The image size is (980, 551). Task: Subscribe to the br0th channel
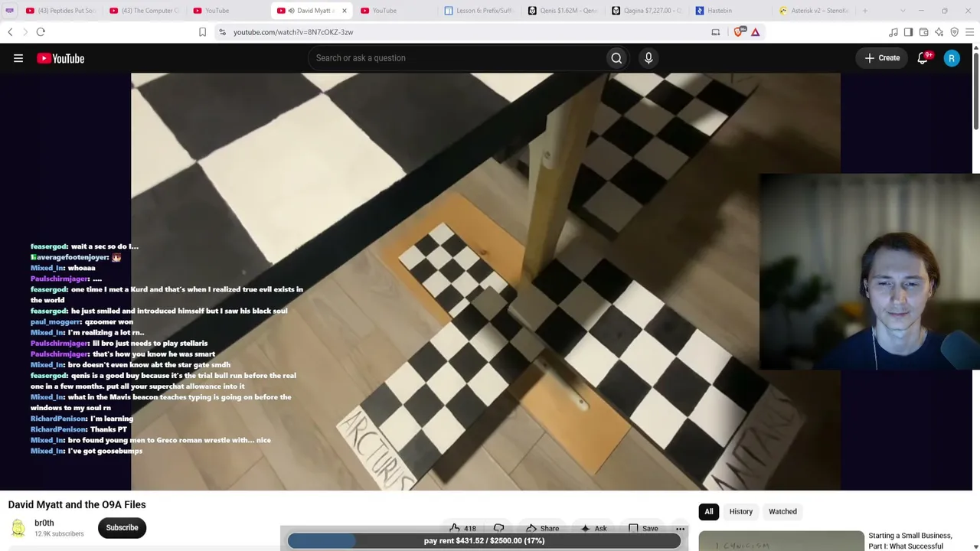122,527
